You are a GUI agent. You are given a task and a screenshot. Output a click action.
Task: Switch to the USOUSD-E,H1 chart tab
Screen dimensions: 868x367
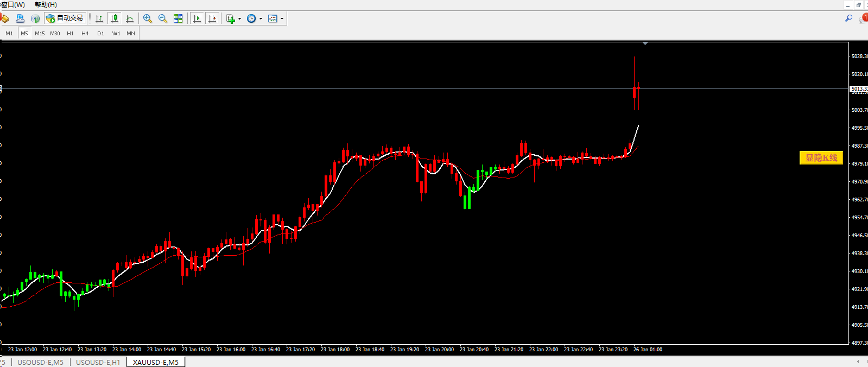click(x=98, y=362)
